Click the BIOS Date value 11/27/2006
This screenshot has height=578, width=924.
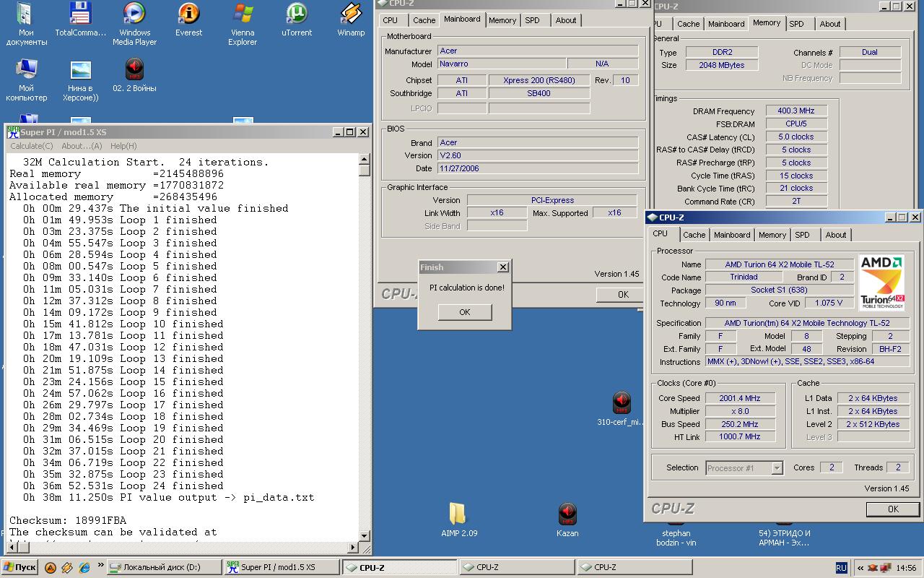(538, 168)
